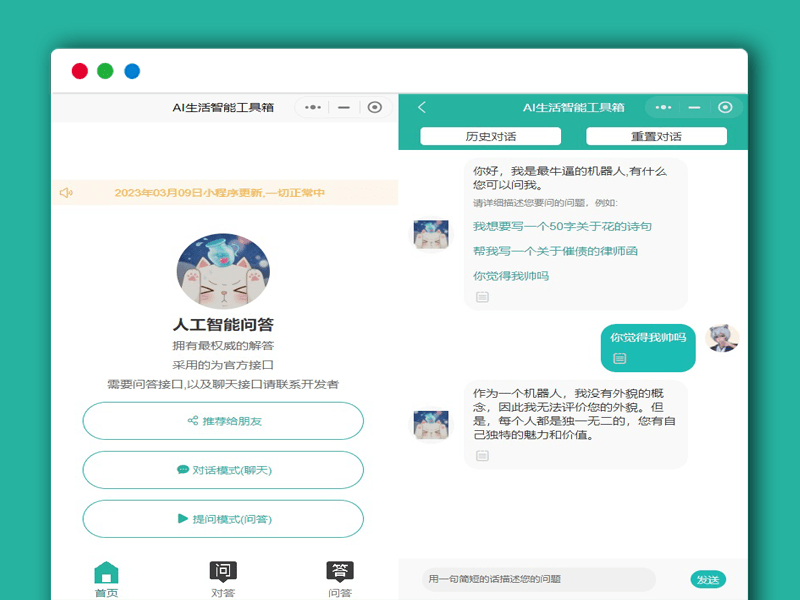Screen dimensions: 800x600
Task: Click the text 需要问答接口,以及聊天接口请联系开发者
Action: tap(223, 384)
